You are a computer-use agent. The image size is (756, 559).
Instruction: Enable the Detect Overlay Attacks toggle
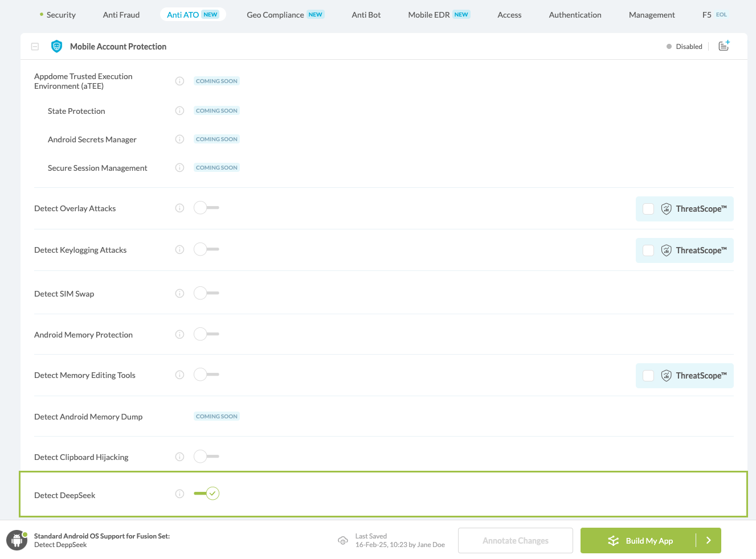(x=206, y=207)
